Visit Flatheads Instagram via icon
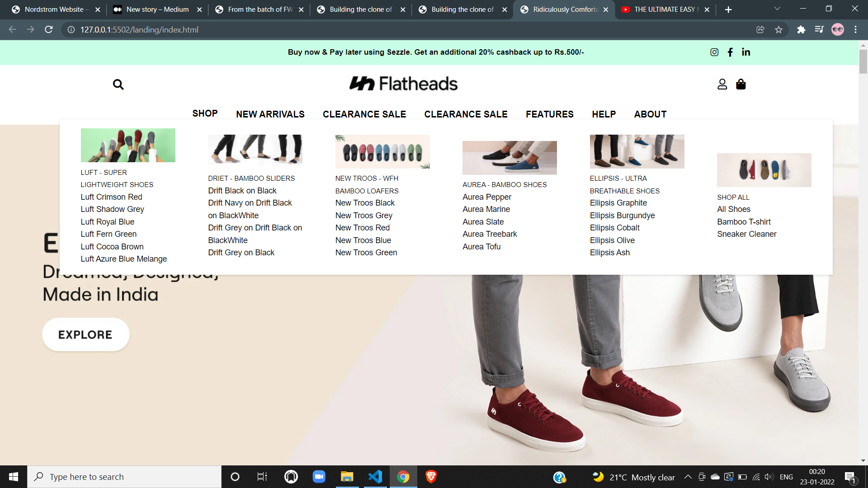 (714, 52)
